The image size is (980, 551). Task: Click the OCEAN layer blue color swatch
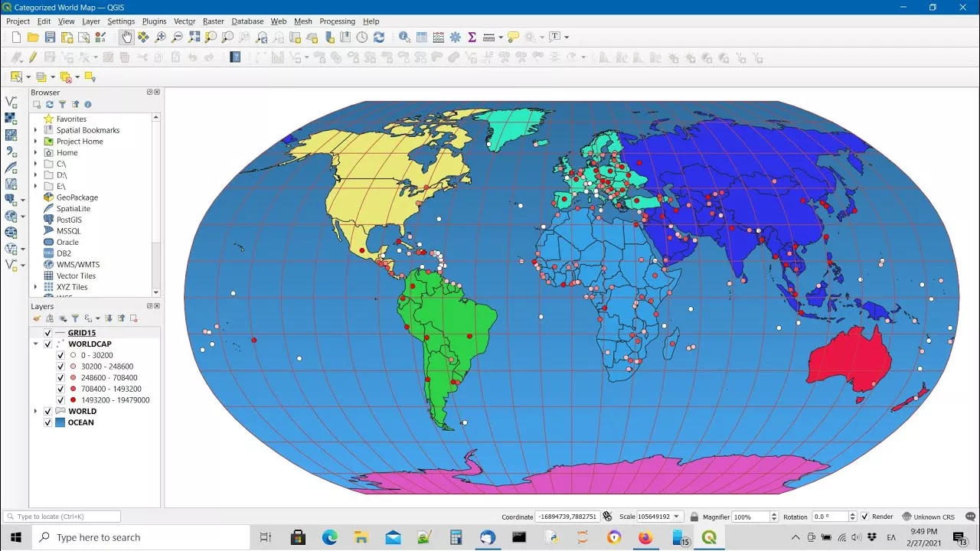coord(60,422)
